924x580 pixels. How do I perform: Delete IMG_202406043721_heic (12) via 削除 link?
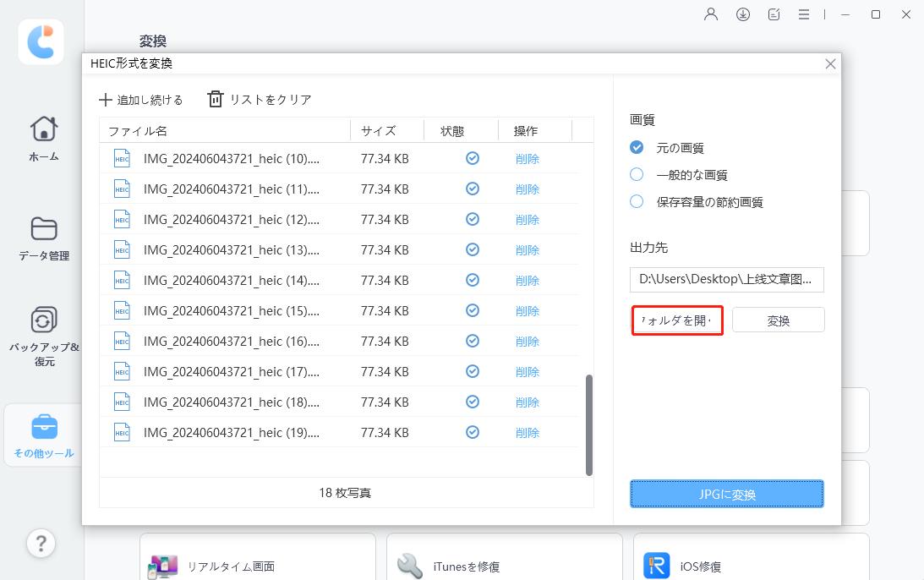tap(527, 219)
